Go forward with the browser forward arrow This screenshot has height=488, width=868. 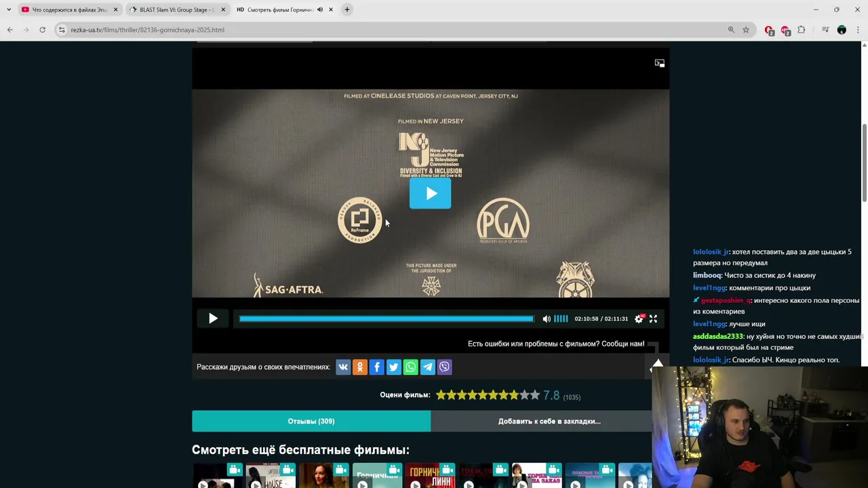tap(26, 30)
